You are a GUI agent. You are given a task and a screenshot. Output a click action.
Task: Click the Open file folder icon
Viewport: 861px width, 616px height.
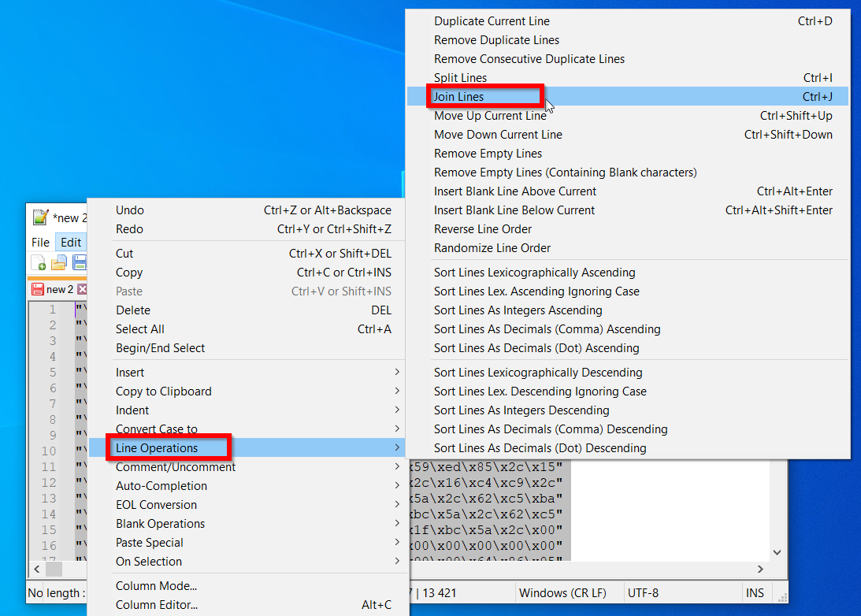[x=58, y=263]
